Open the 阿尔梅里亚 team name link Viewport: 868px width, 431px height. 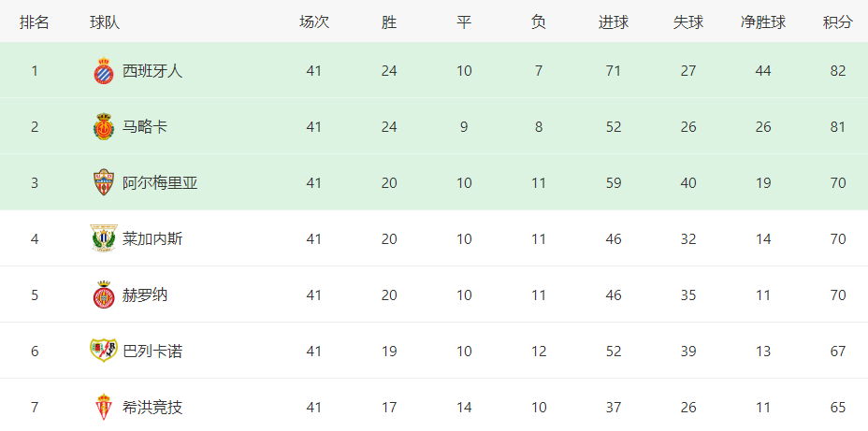tap(160, 183)
